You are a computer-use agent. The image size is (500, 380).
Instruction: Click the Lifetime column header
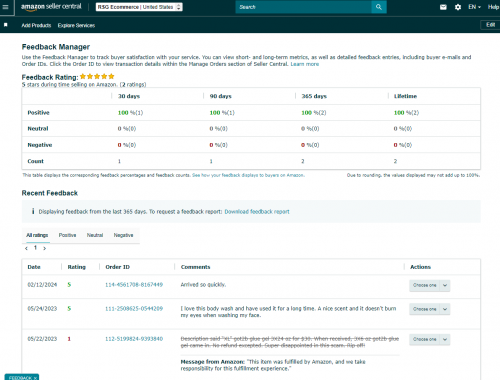405,96
